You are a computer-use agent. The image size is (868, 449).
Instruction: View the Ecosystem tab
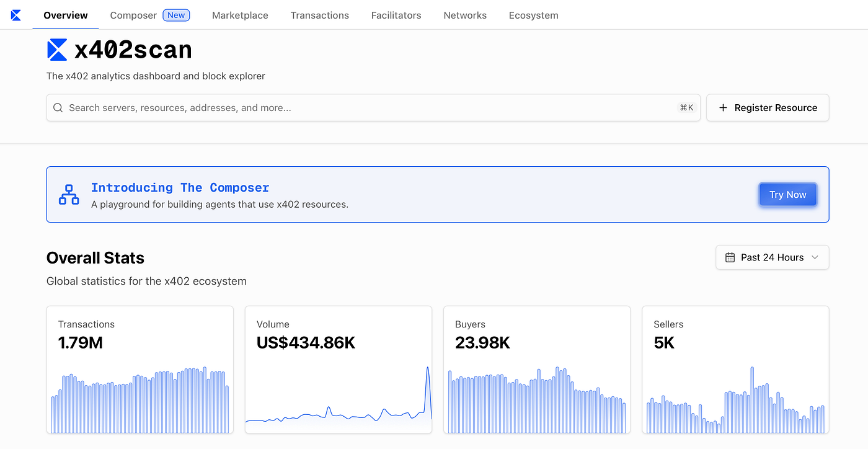coord(534,16)
